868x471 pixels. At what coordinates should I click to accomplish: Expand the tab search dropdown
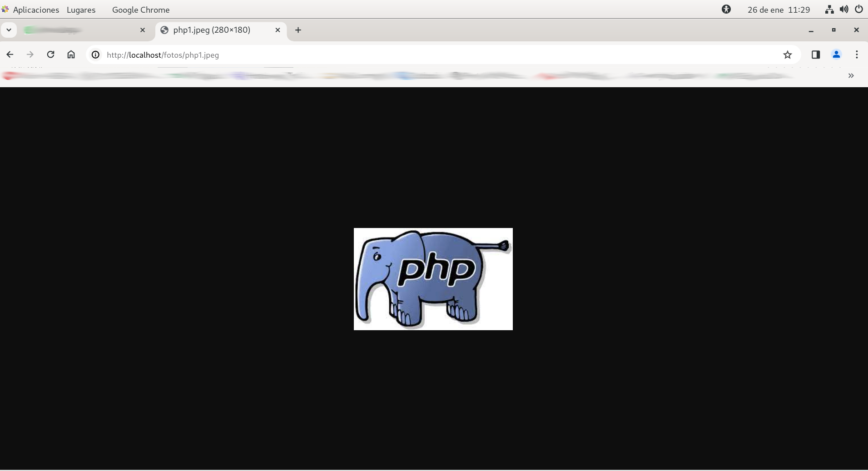(x=9, y=30)
